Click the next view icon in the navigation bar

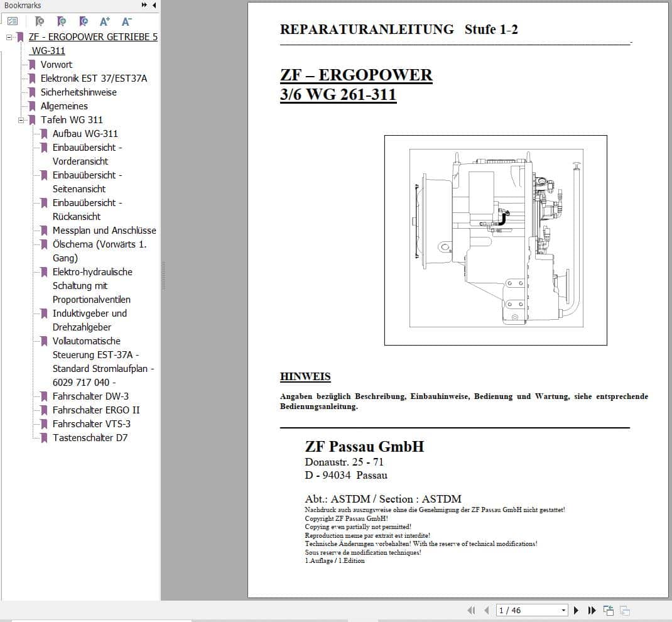[x=625, y=610]
